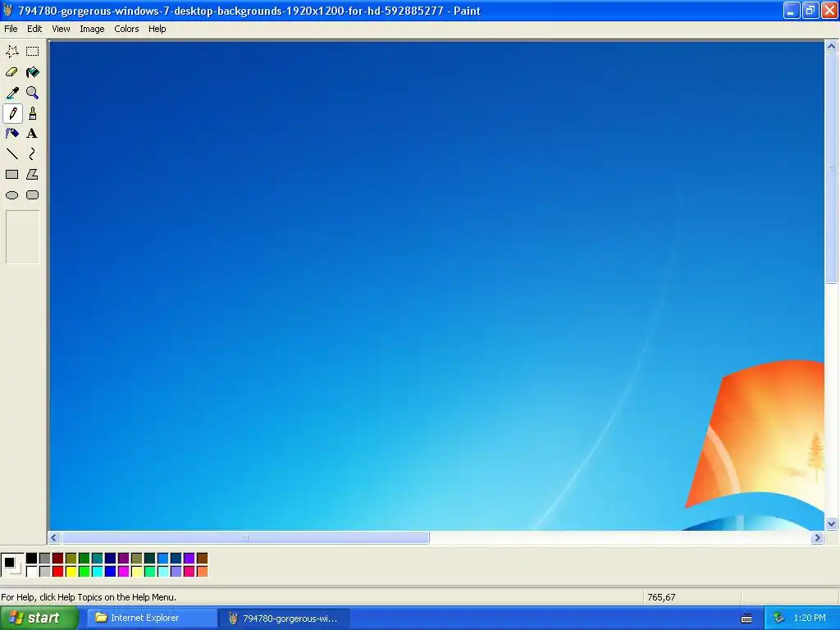Click the horizontal scrollbar thumb

click(245, 538)
